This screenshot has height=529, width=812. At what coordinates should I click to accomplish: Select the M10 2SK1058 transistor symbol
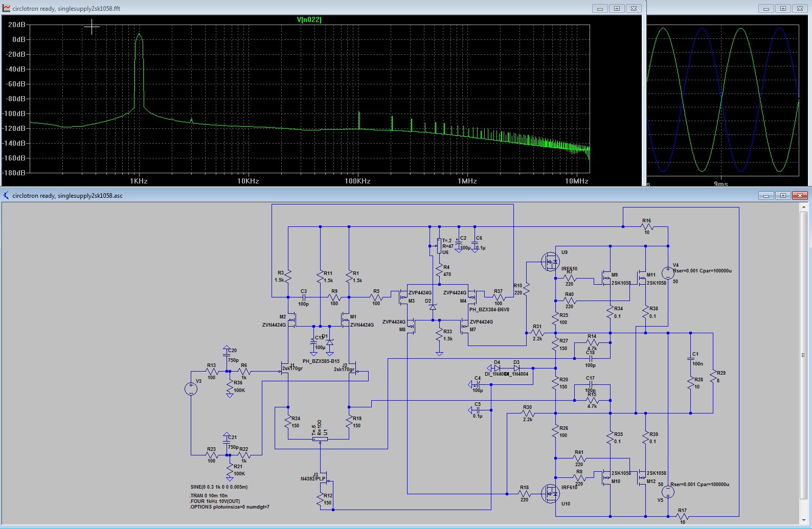[606, 478]
